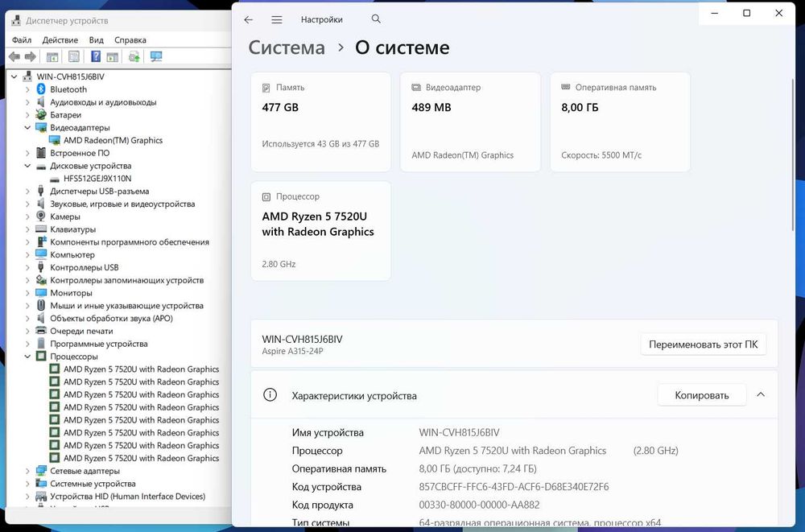Select Диспетчеры USB-разъема tree item
This screenshot has width=805, height=532.
click(x=100, y=191)
